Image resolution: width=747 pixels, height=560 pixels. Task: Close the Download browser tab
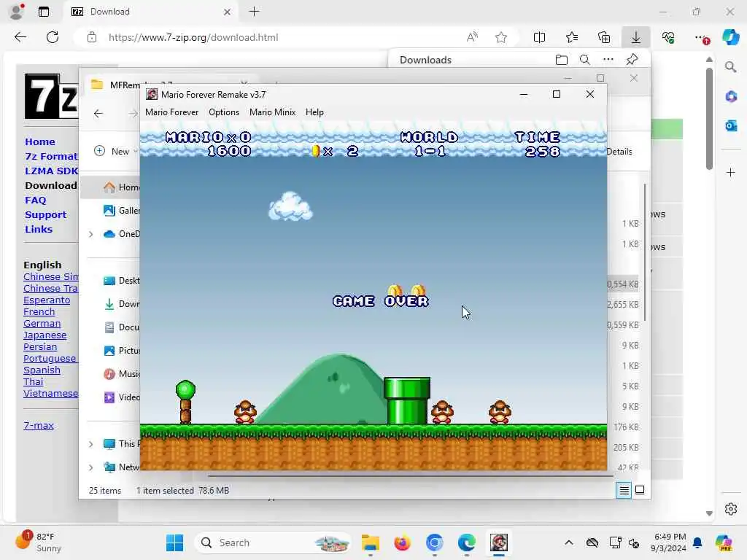pyautogui.click(x=228, y=12)
